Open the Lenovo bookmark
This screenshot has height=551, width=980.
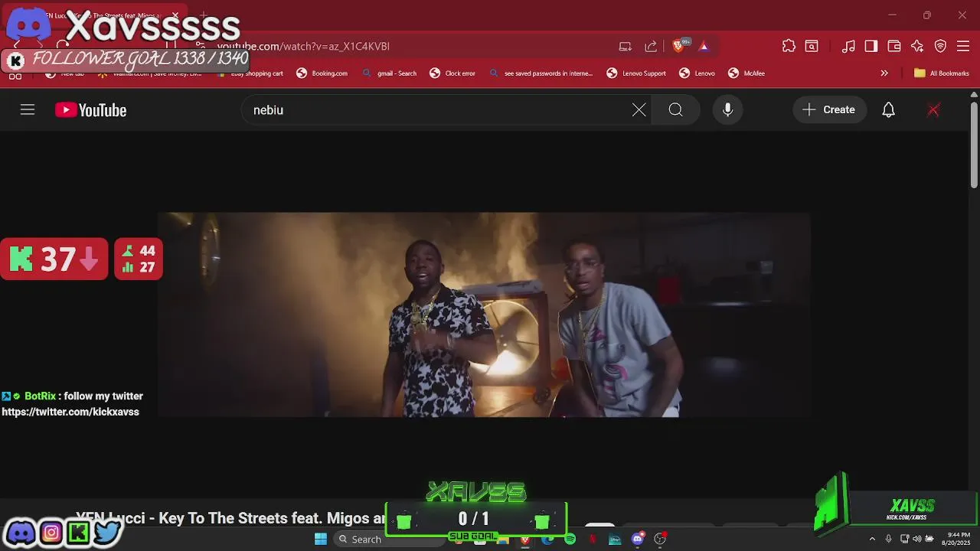pyautogui.click(x=697, y=73)
